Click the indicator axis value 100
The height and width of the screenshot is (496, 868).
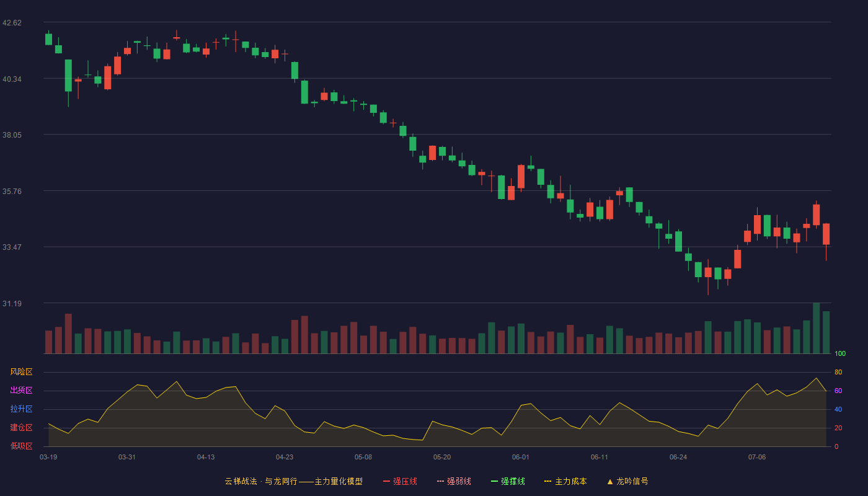[x=840, y=354]
